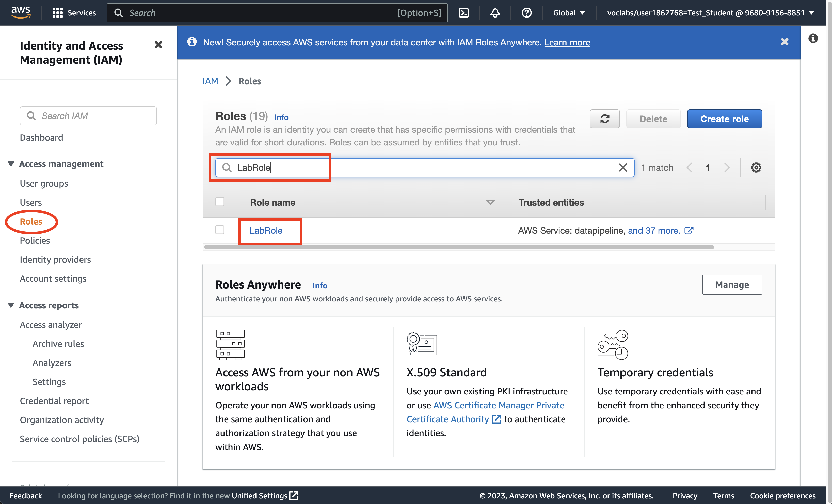
Task: Select all roles with header checkbox
Action: click(x=220, y=202)
